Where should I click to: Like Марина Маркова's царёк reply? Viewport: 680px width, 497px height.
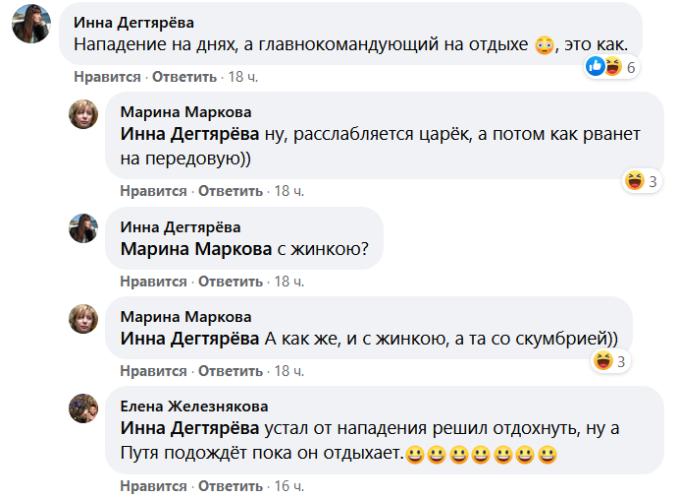pos(153,190)
